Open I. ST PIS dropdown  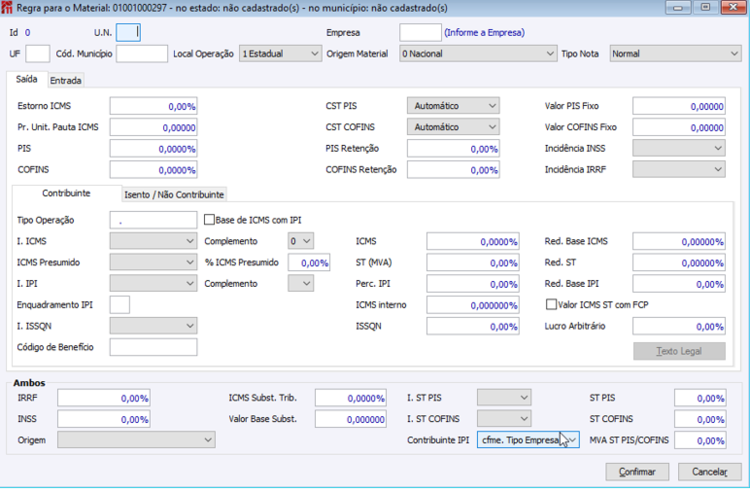pyautogui.click(x=504, y=397)
